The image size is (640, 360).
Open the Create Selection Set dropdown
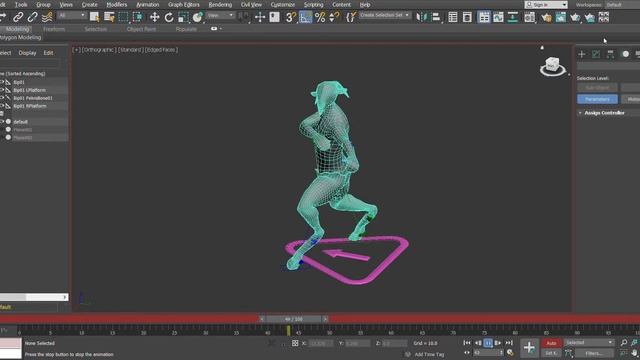(384, 15)
